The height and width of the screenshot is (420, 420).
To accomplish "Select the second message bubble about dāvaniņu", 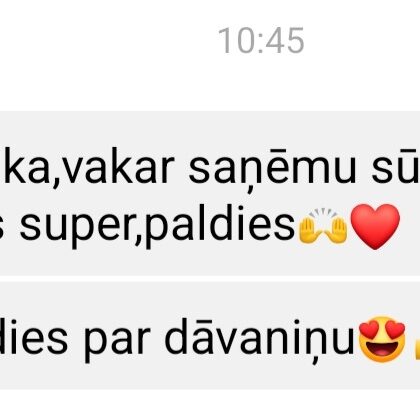I will (210, 335).
